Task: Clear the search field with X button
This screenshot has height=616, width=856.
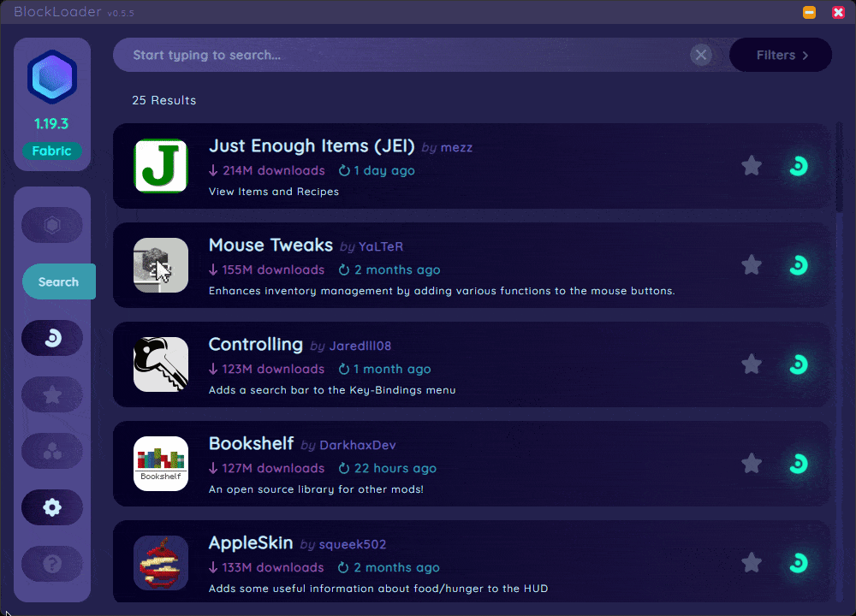Action: pyautogui.click(x=701, y=56)
